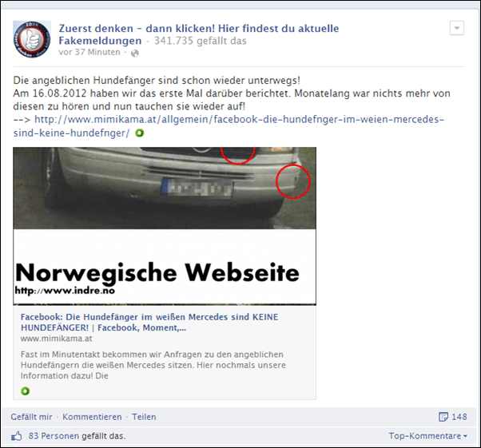Open the post options dropdown arrow
481x448 pixels.
pos(457,28)
